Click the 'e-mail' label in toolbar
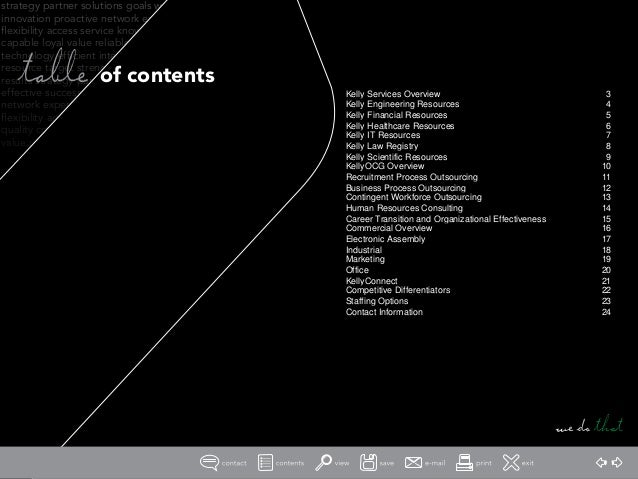The image size is (638, 479). pos(435,463)
